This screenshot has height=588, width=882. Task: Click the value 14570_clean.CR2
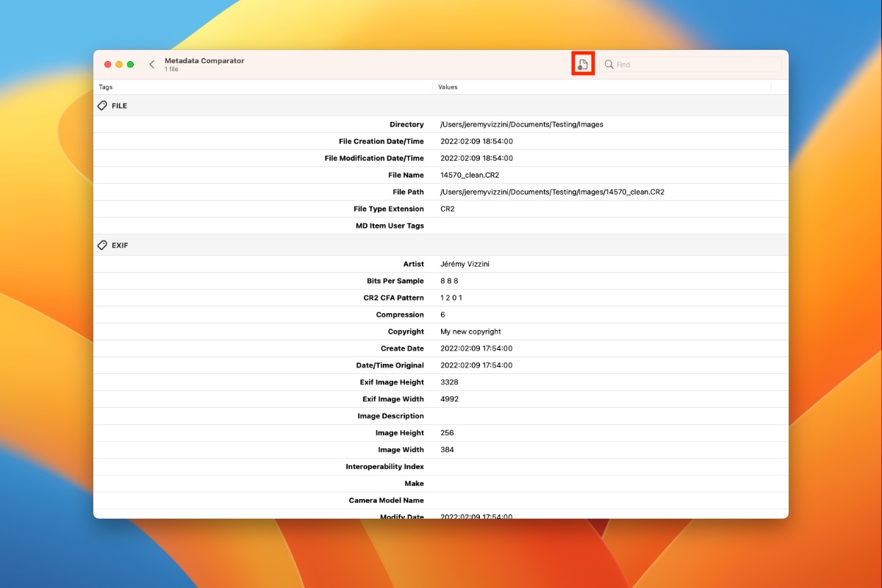470,175
